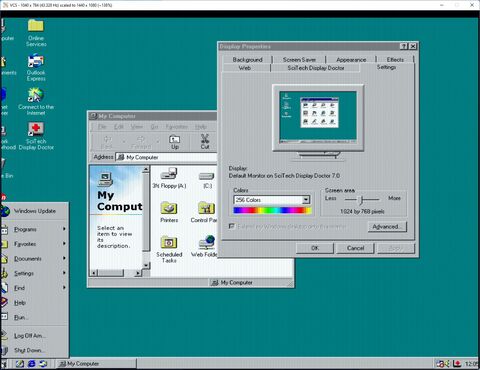Image resolution: width=480 pixels, height=370 pixels.
Task: Switch to the Screen Saver tab
Action: point(299,60)
